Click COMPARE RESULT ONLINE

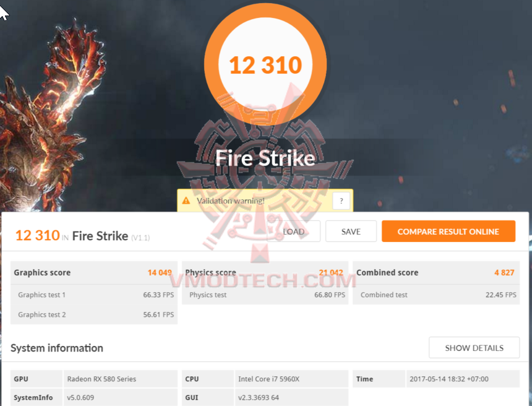tap(448, 231)
